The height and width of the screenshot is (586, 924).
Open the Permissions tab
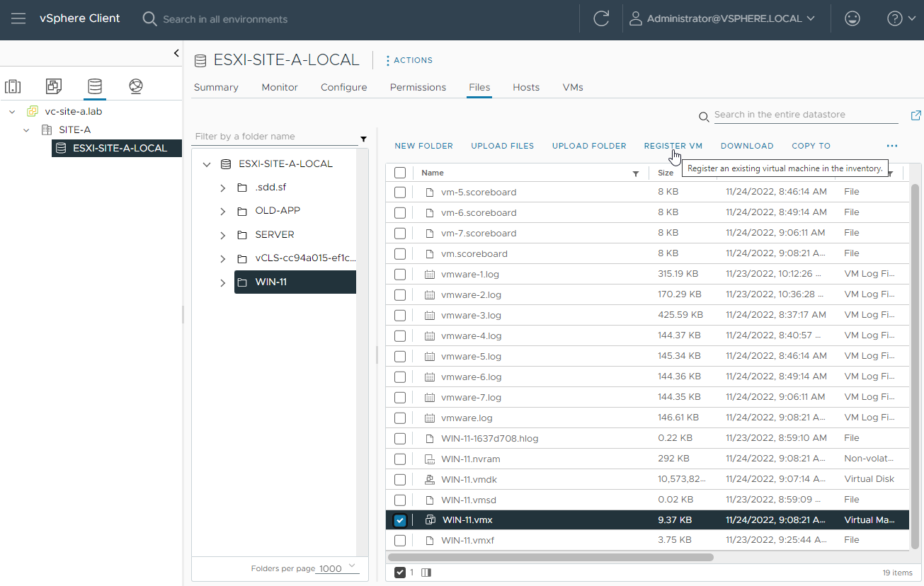(418, 87)
